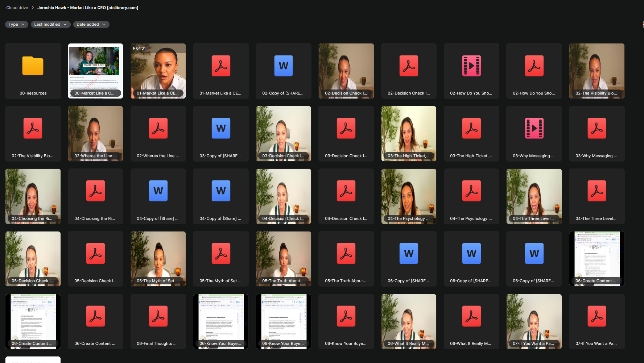
Task: Click the Jereshia Hawk folder breadcrumb
Action: coord(88,8)
